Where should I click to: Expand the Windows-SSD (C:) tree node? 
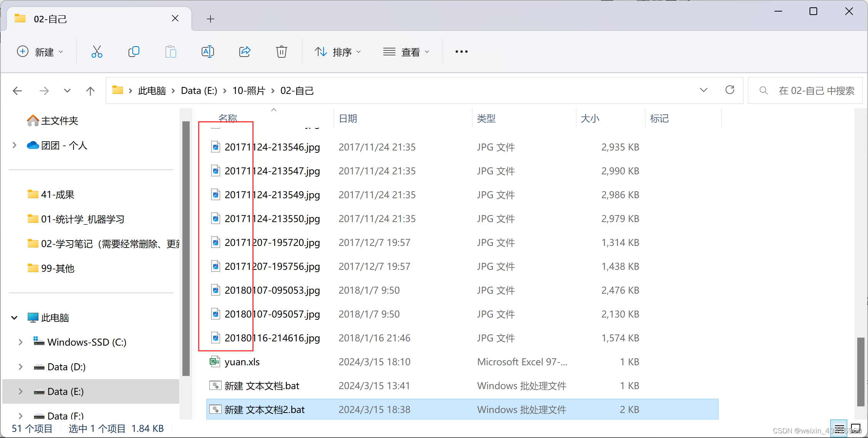pyautogui.click(x=20, y=342)
